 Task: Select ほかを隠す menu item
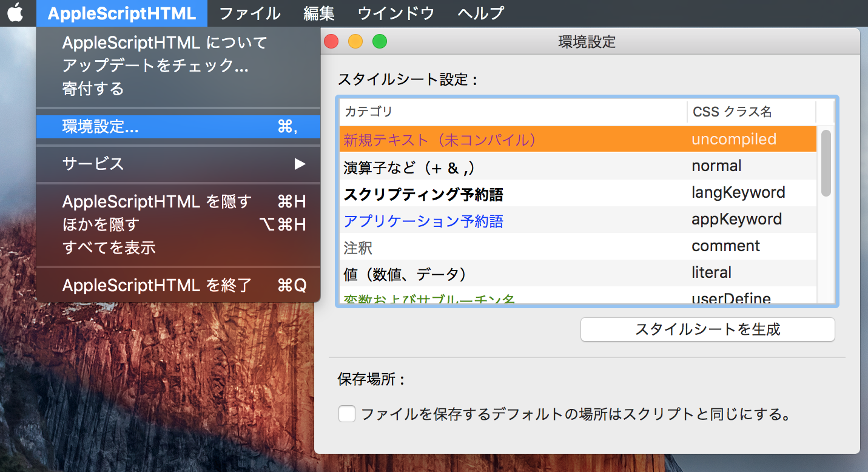pos(178,224)
